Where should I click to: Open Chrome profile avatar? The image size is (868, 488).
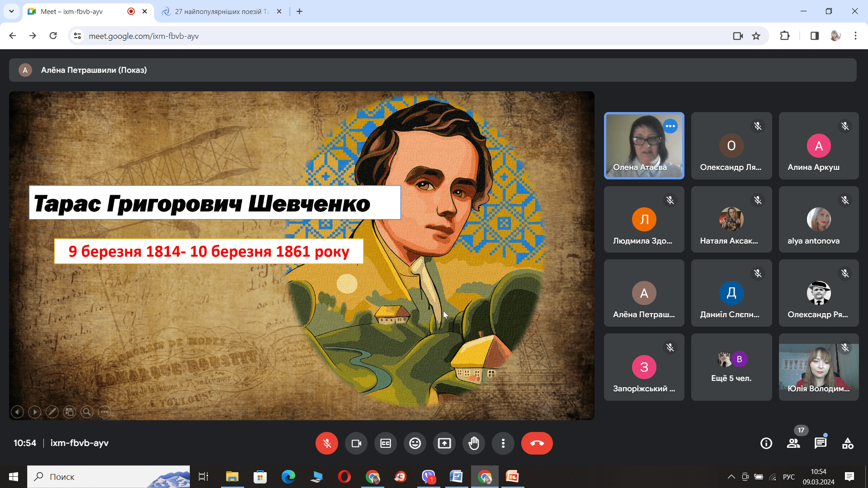pos(835,36)
